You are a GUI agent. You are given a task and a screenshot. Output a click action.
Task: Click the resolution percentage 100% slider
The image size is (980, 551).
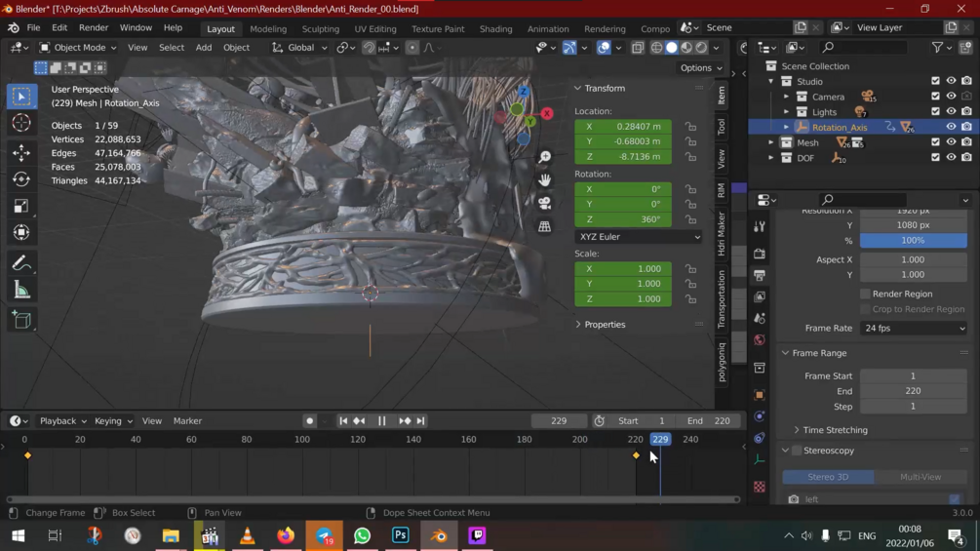(913, 241)
